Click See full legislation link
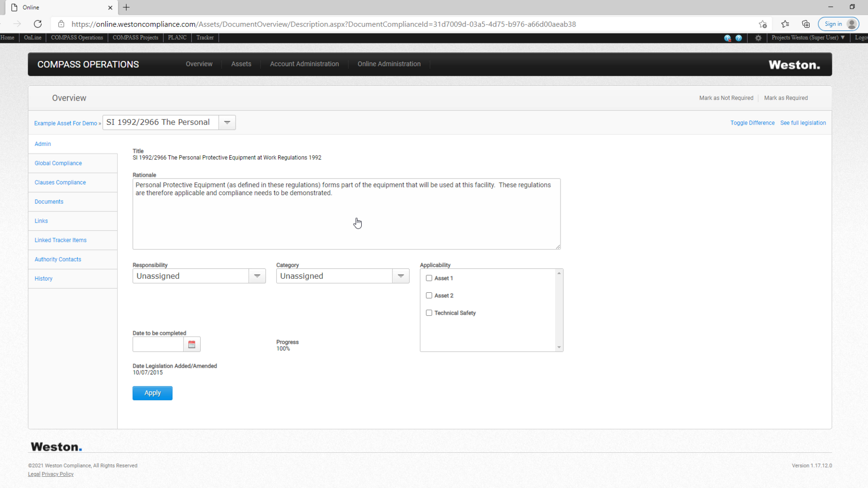 (x=803, y=123)
